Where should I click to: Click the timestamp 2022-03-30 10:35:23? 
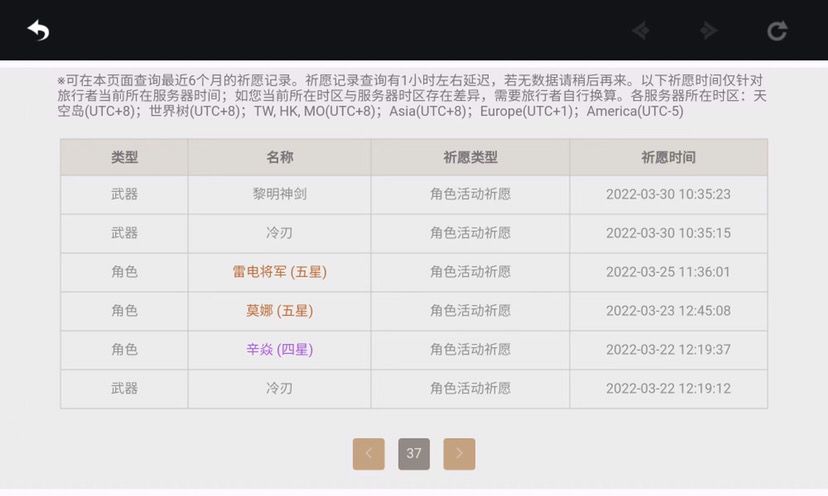(x=668, y=194)
